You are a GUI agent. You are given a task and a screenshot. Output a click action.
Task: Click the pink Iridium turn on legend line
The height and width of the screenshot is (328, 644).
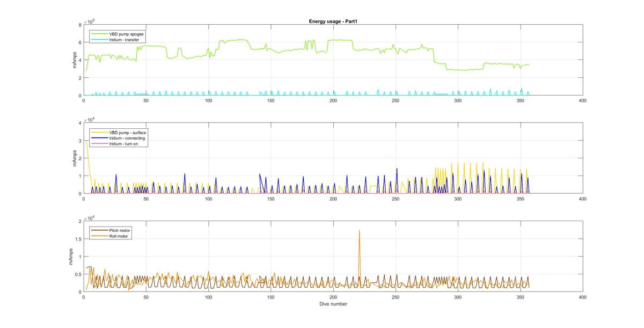click(x=99, y=144)
